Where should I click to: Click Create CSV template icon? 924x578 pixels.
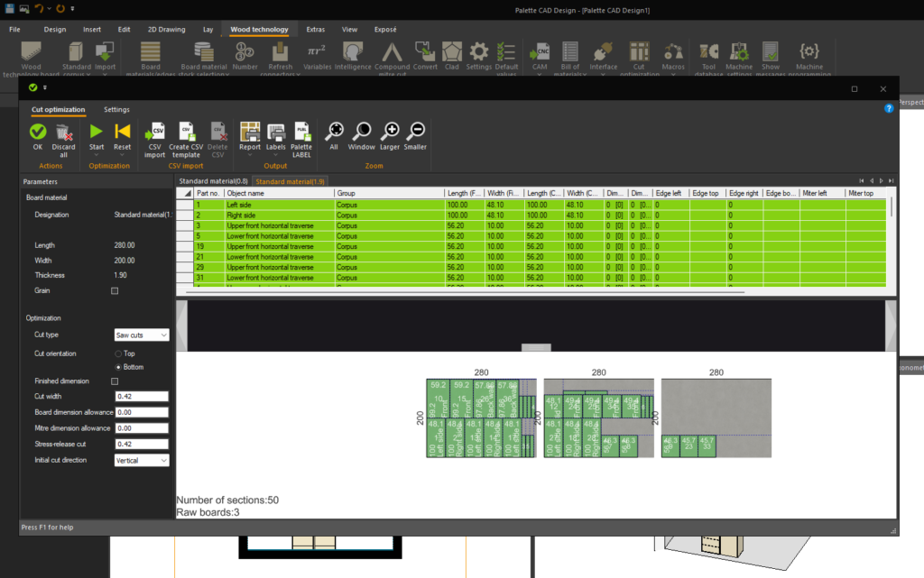coord(186,133)
